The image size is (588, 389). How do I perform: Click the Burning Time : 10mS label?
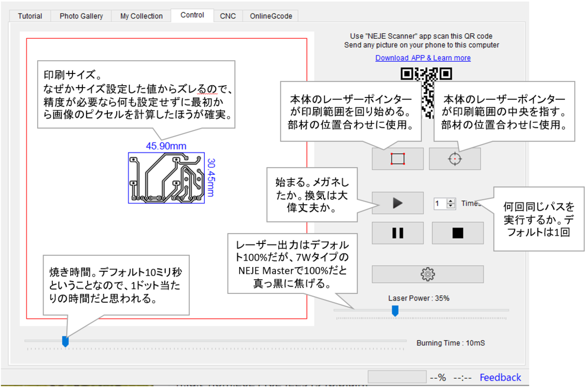point(451,343)
